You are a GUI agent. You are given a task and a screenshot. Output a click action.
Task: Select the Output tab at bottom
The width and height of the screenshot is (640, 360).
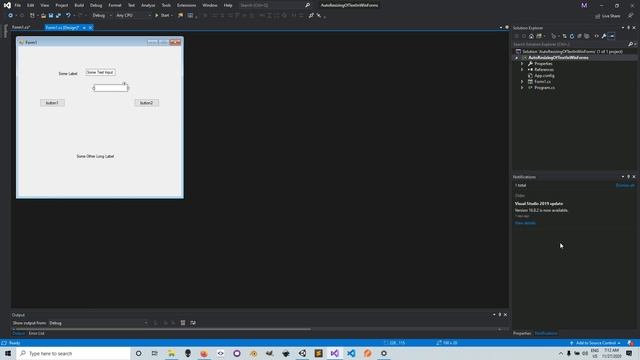tap(18, 333)
